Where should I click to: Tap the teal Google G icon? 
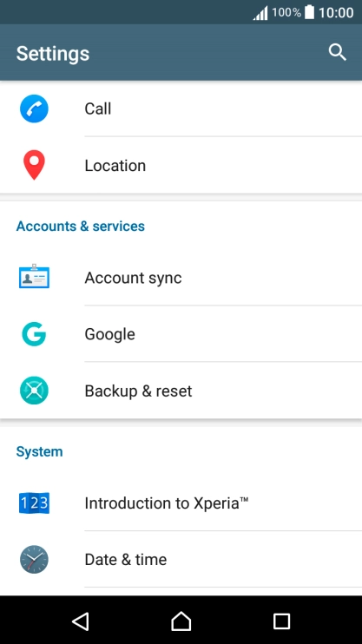click(34, 334)
